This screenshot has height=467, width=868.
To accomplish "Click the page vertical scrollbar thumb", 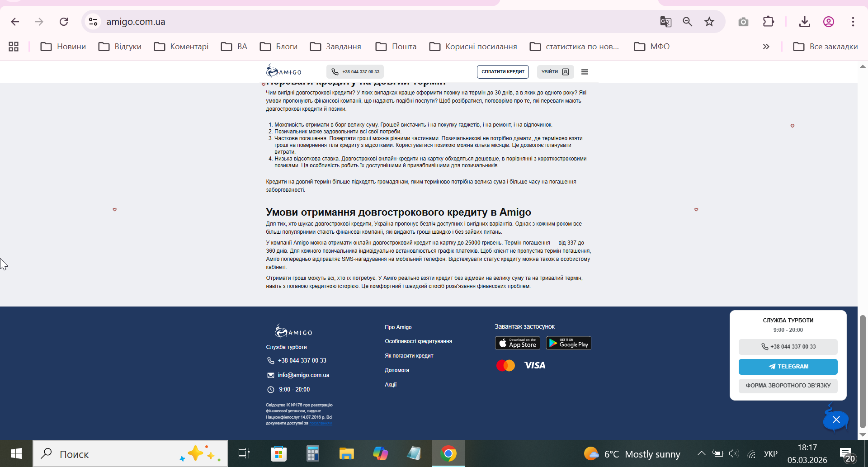I will pos(863,372).
